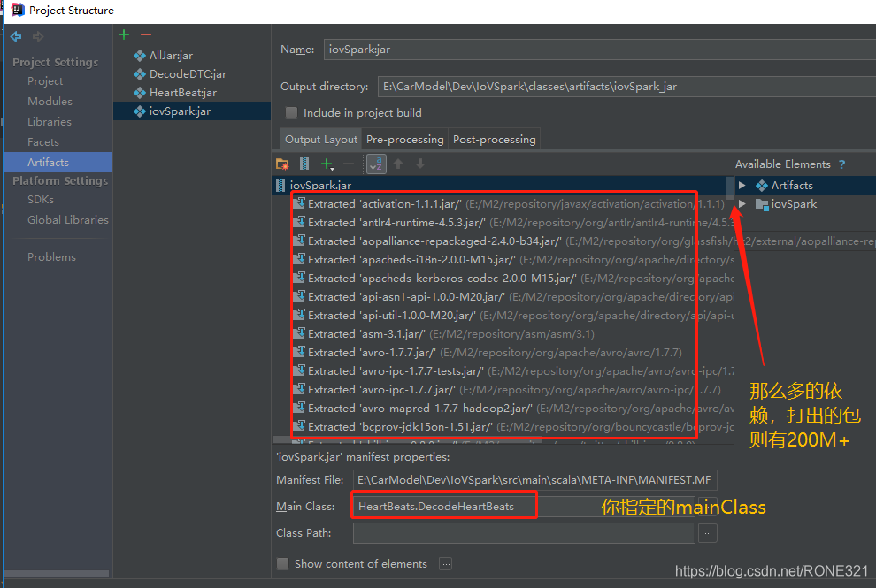Open Global Libraries platform settings

coord(68,220)
